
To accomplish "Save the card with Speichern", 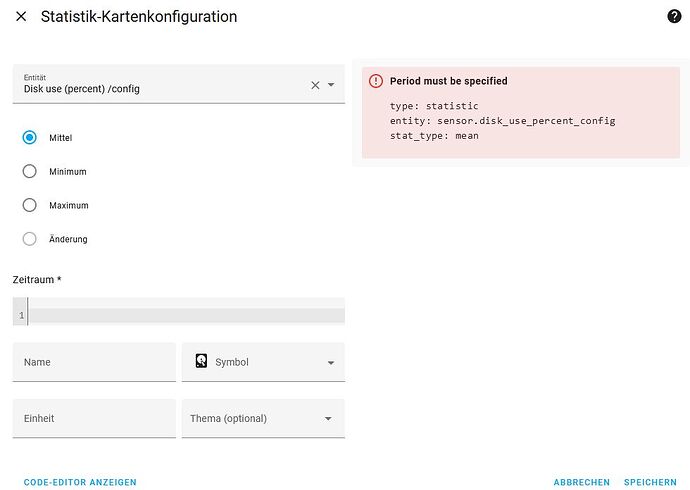I will pos(651,482).
